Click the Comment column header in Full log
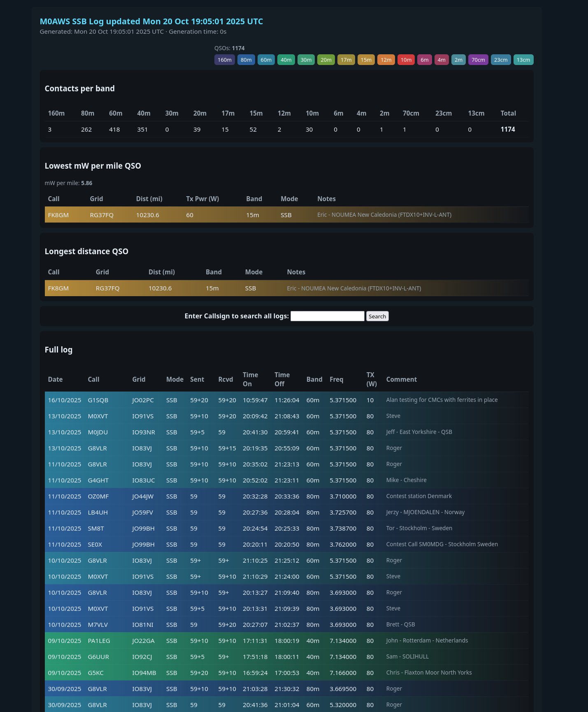 pos(402,379)
